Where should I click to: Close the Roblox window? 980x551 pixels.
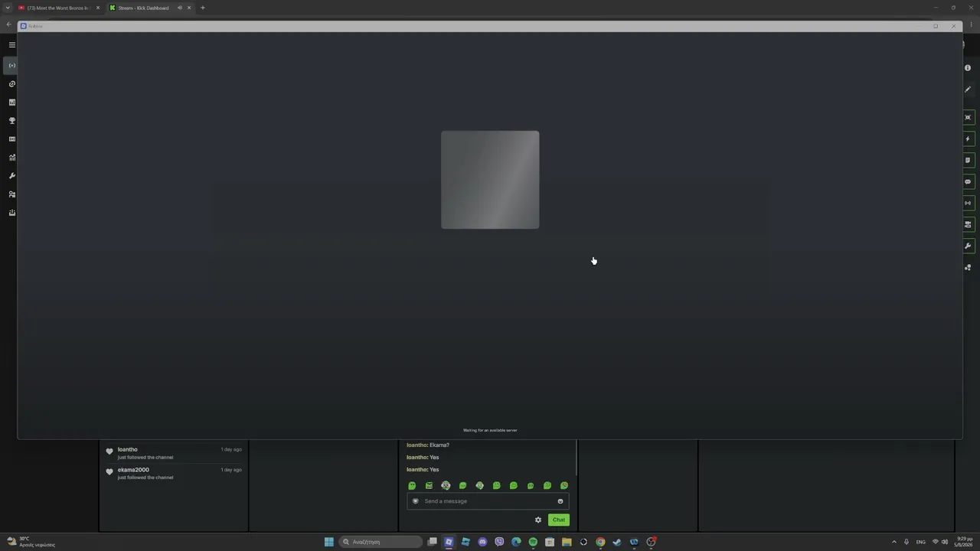click(x=953, y=26)
